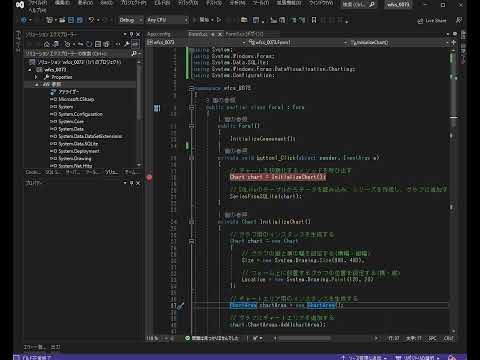This screenshot has height=360, width=480.
Task: Open the ビルド(B) menu
Action: [x=162, y=4]
